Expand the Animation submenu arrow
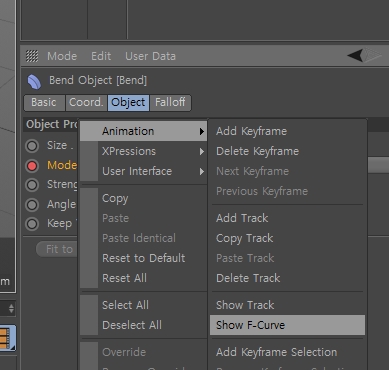 click(201, 132)
